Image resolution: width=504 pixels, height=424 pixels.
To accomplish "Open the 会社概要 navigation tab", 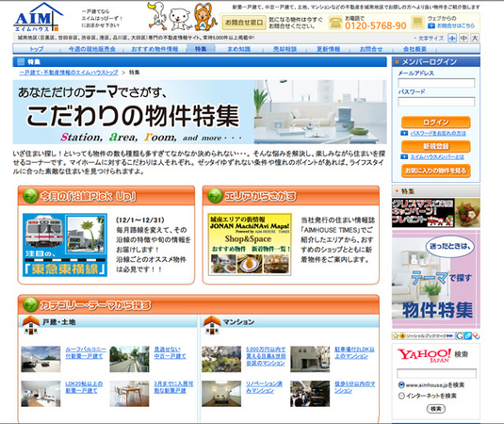I will [x=415, y=49].
